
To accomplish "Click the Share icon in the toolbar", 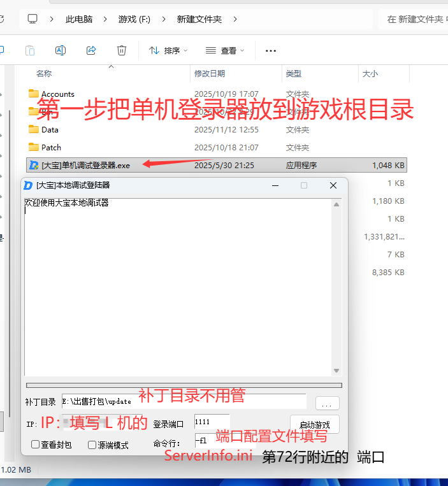I will coord(91,50).
